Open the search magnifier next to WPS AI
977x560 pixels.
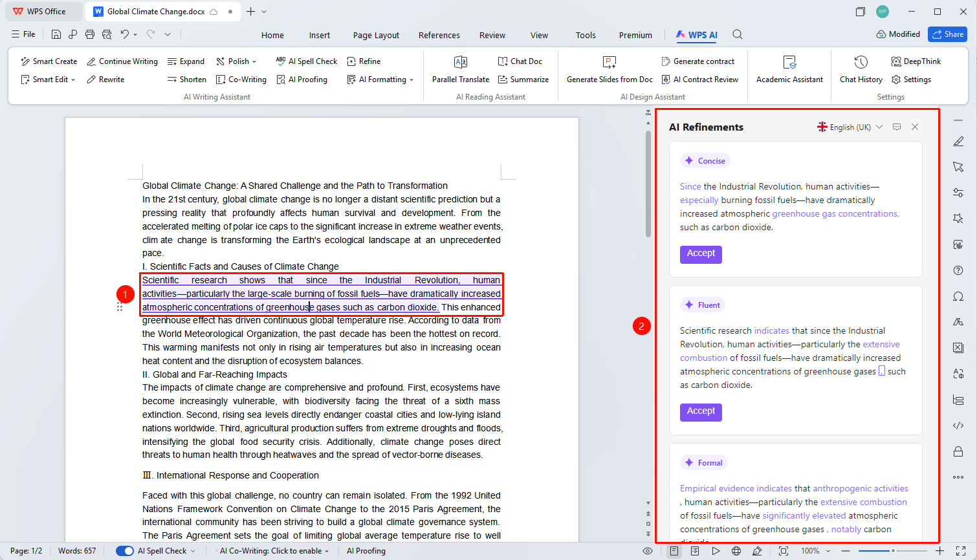(738, 35)
